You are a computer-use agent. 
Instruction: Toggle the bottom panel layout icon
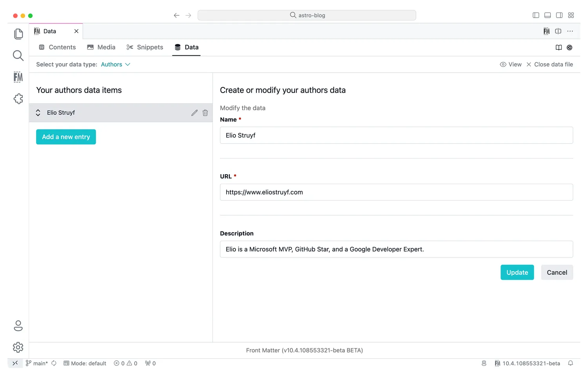pos(548,15)
